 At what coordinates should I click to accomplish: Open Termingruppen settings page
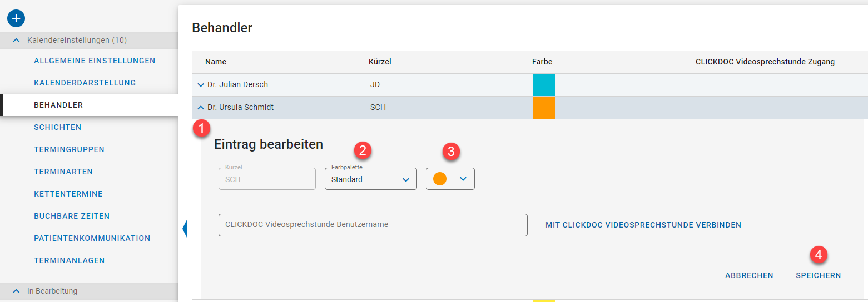click(69, 149)
